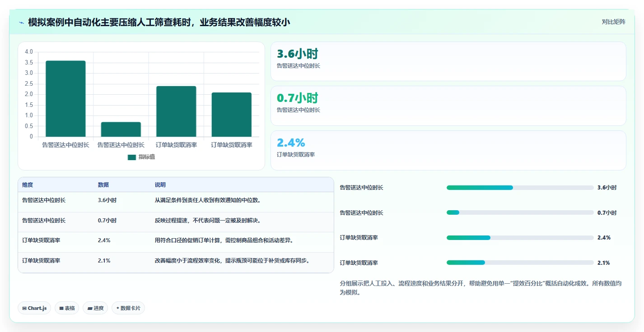Click the 1.5 y-axis label

tap(29, 105)
